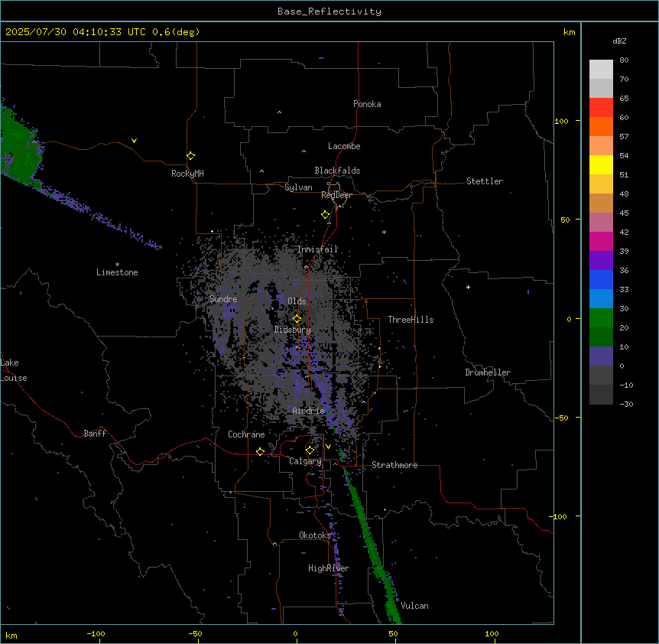Viewport: 659px width, 644px height.
Task: Click the dBZ legend heading
Action: pos(619,41)
